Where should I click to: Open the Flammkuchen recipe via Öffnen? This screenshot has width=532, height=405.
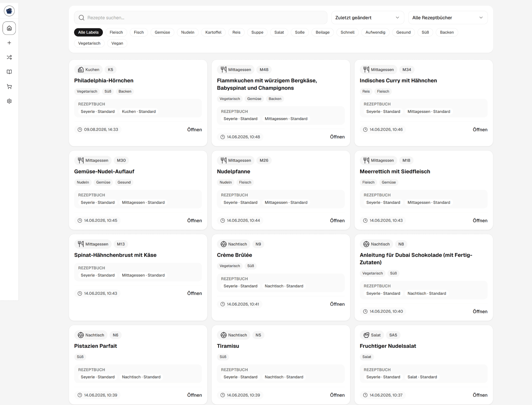tap(337, 137)
